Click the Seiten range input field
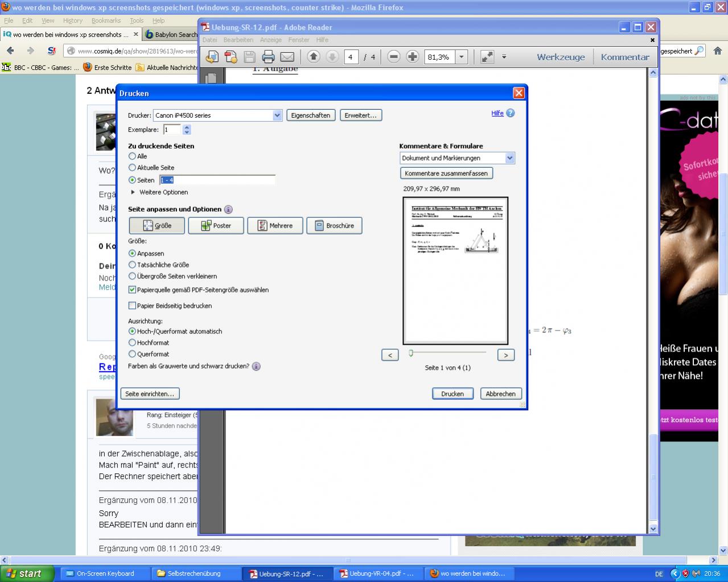The height and width of the screenshot is (582, 728). pyautogui.click(x=217, y=180)
